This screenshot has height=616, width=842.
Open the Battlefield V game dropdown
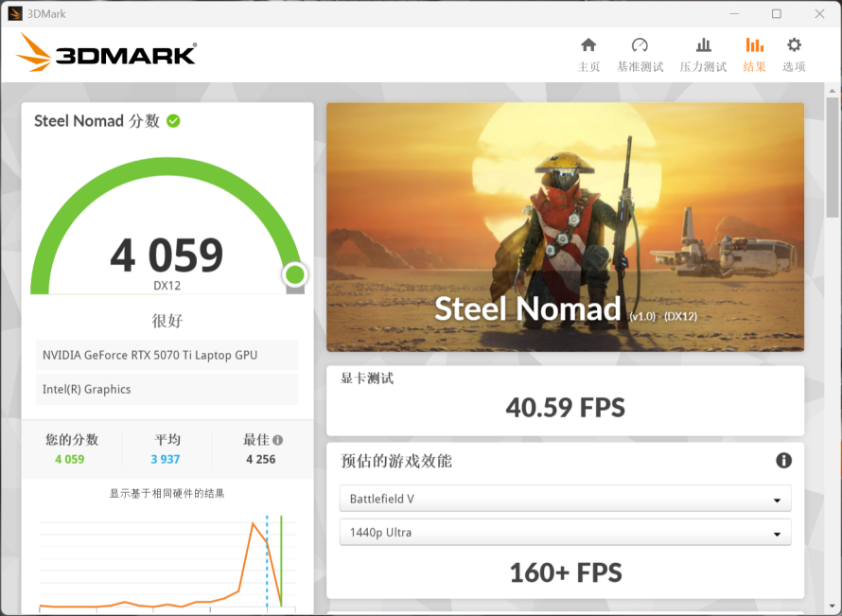point(565,499)
